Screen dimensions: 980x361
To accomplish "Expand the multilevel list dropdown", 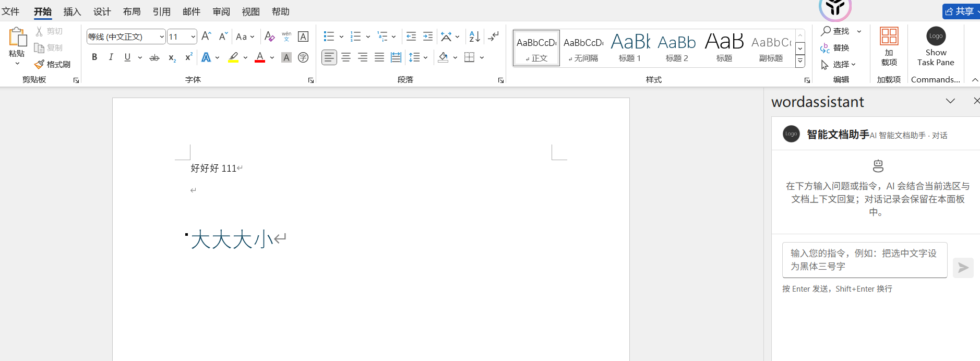I will pos(393,37).
